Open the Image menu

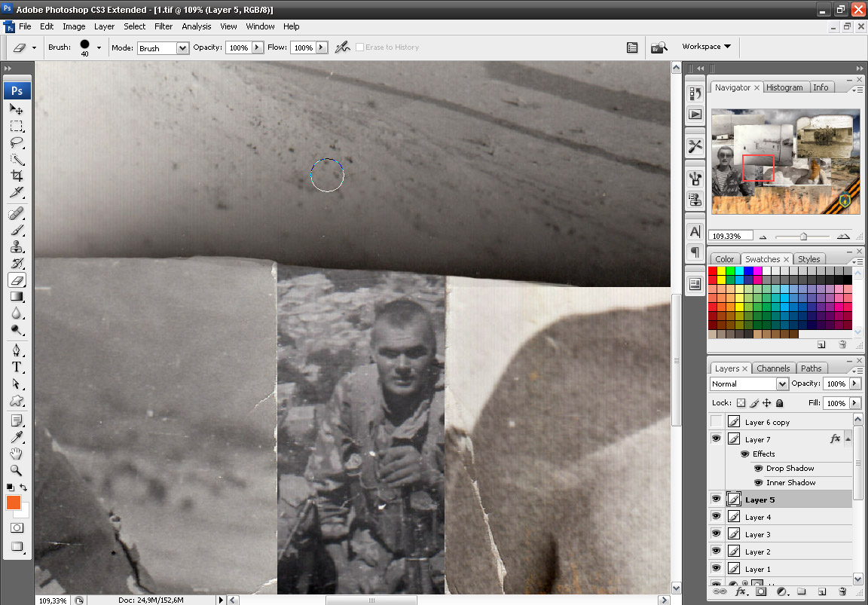pos(74,26)
